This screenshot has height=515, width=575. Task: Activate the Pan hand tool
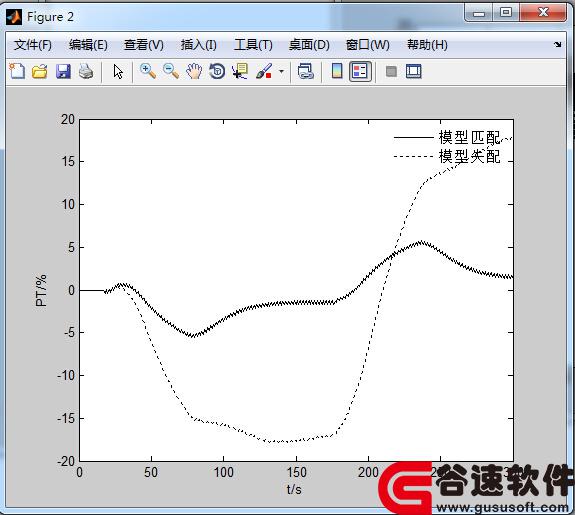pyautogui.click(x=194, y=71)
